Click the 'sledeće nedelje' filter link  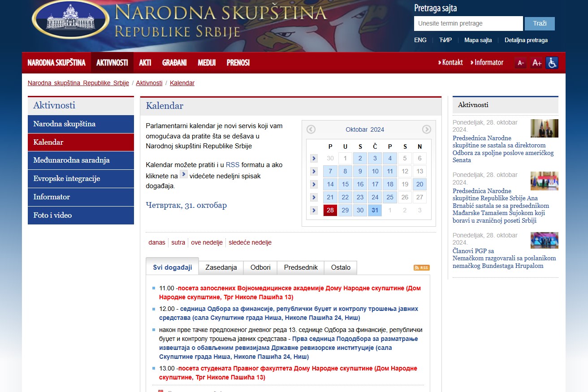(x=250, y=242)
